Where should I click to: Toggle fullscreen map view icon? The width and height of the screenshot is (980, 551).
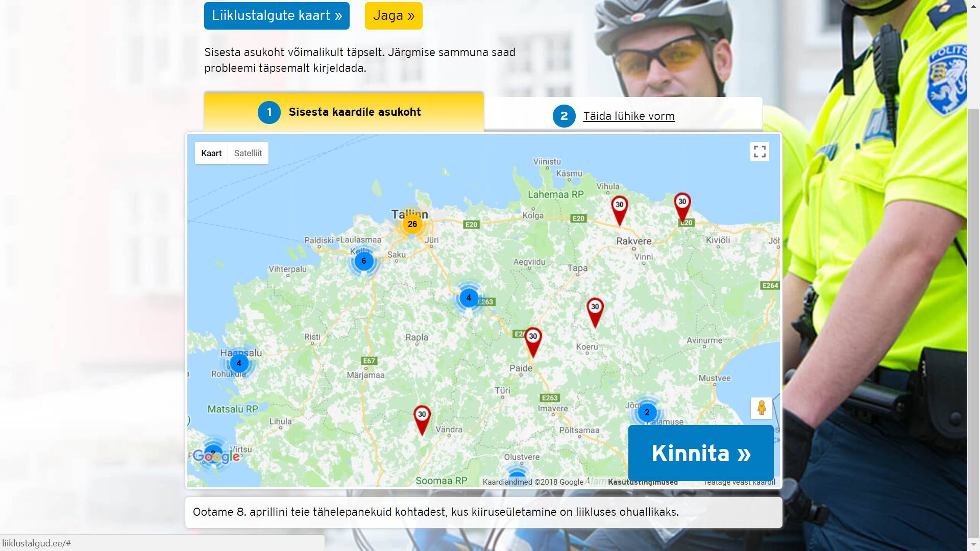point(759,152)
